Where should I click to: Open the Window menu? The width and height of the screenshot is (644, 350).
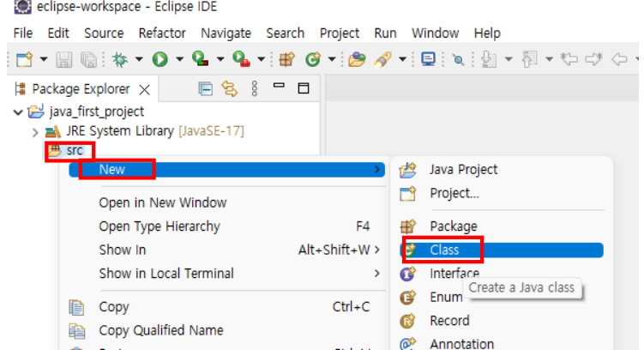(x=436, y=33)
